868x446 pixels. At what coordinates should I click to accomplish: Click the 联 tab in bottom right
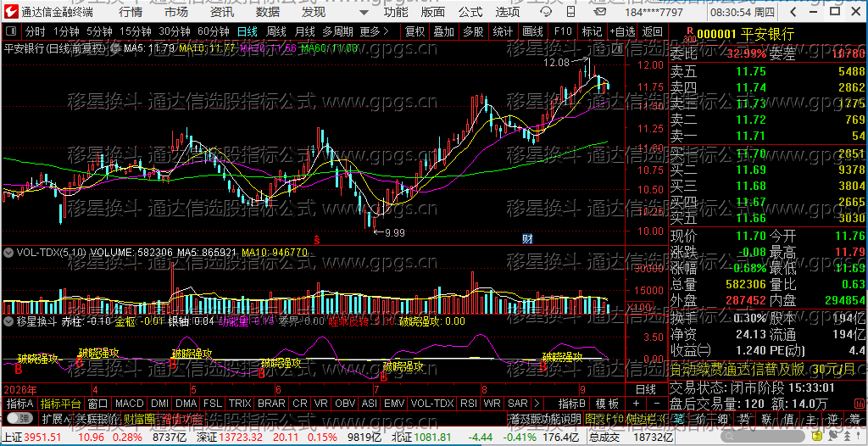tap(766, 418)
